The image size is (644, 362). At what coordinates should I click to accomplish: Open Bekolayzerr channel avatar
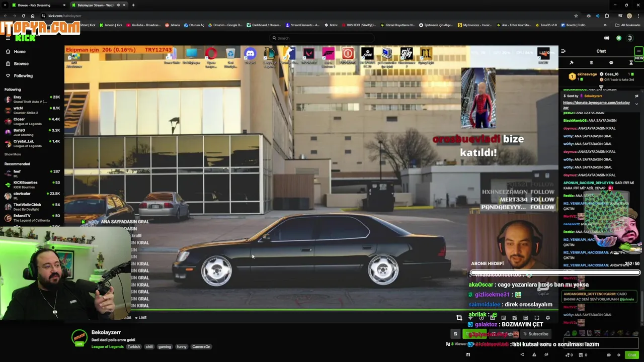point(79,337)
